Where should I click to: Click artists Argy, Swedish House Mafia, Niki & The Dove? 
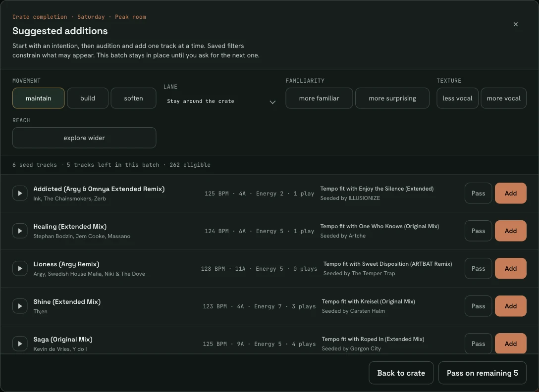click(x=89, y=274)
